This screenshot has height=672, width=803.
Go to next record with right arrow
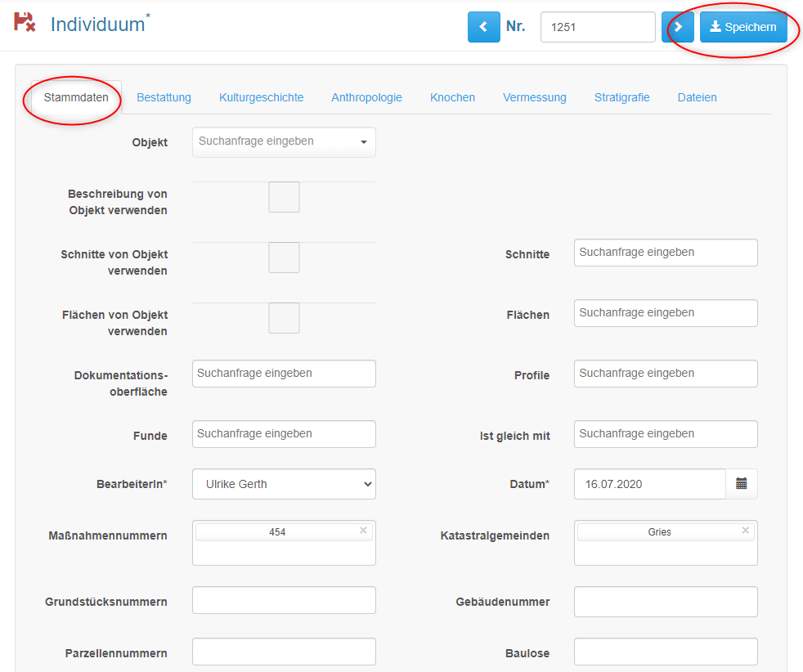[x=678, y=27]
